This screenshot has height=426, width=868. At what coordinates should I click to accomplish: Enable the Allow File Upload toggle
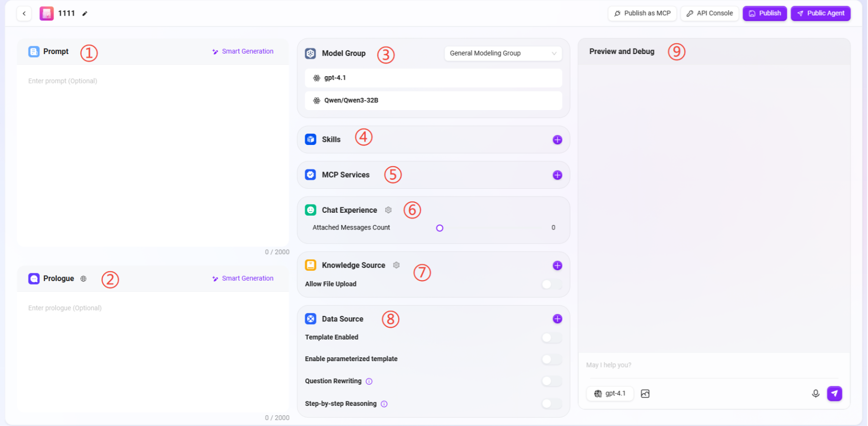coord(551,284)
